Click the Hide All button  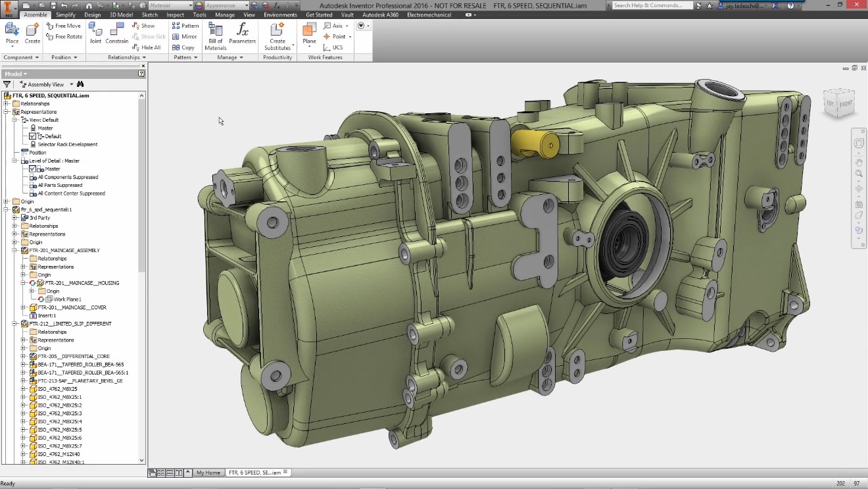[146, 47]
